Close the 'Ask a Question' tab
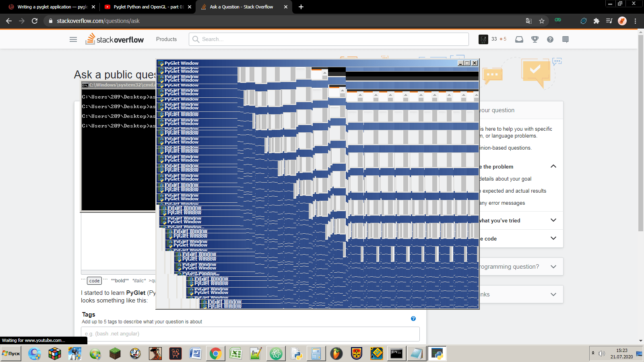This screenshot has height=362, width=644. [286, 7]
